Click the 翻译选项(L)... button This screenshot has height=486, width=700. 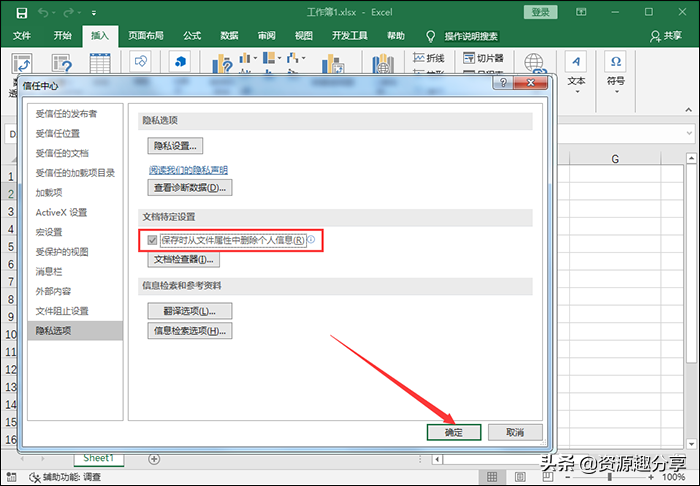pyautogui.click(x=190, y=311)
